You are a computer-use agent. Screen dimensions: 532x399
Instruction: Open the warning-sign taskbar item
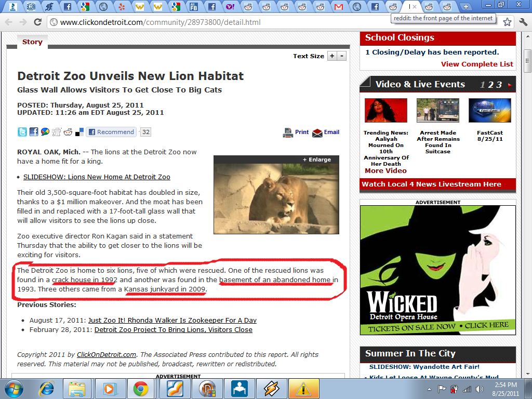coord(303,389)
